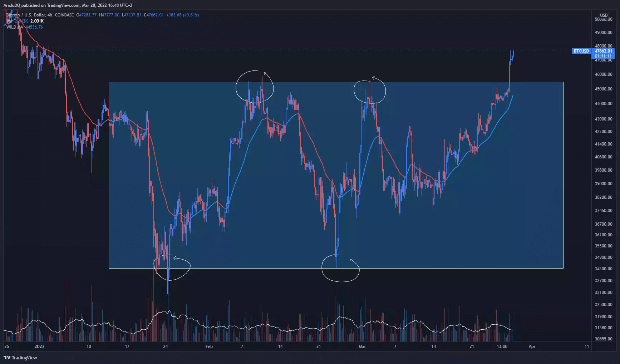
Task: Click the current price tag 47662.01
Action: point(604,51)
